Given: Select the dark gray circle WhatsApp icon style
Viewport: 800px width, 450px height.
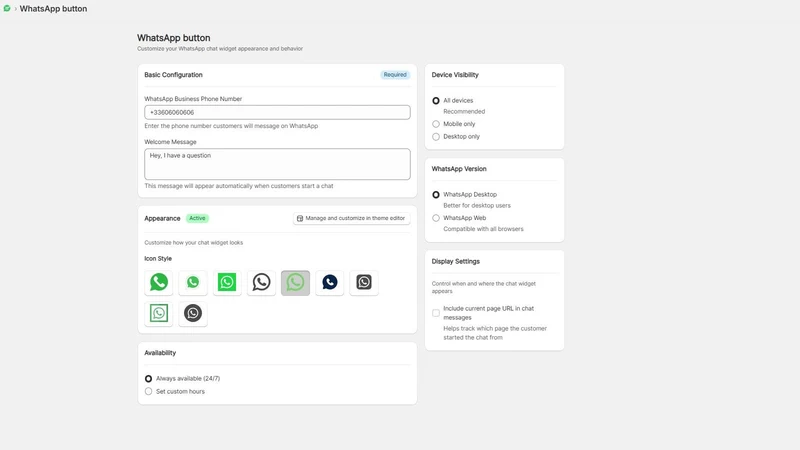Looking at the screenshot, I should pyautogui.click(x=193, y=313).
